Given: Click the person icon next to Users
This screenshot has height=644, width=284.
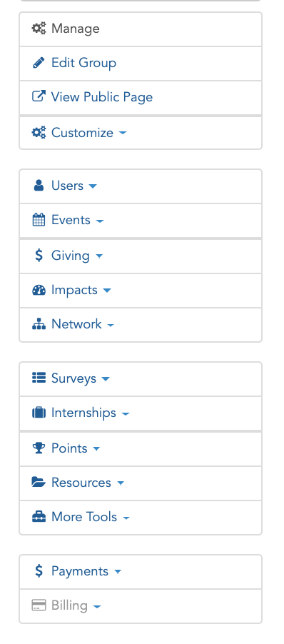Looking at the screenshot, I should [39, 186].
